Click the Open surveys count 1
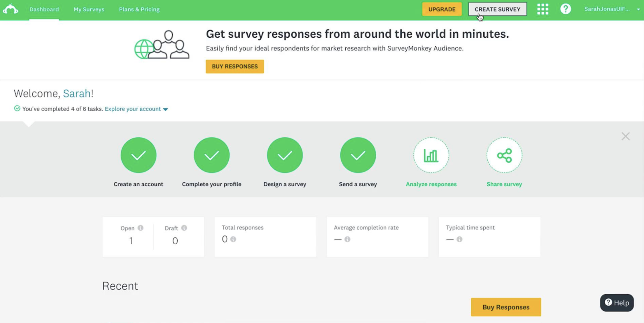Image resolution: width=644 pixels, height=323 pixels. [131, 241]
